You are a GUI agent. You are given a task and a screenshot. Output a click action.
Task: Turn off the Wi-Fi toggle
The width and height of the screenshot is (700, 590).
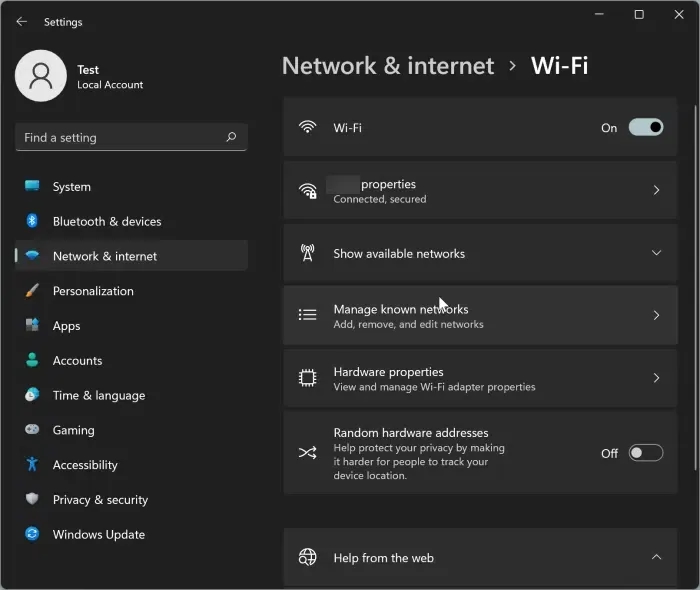[645, 128]
